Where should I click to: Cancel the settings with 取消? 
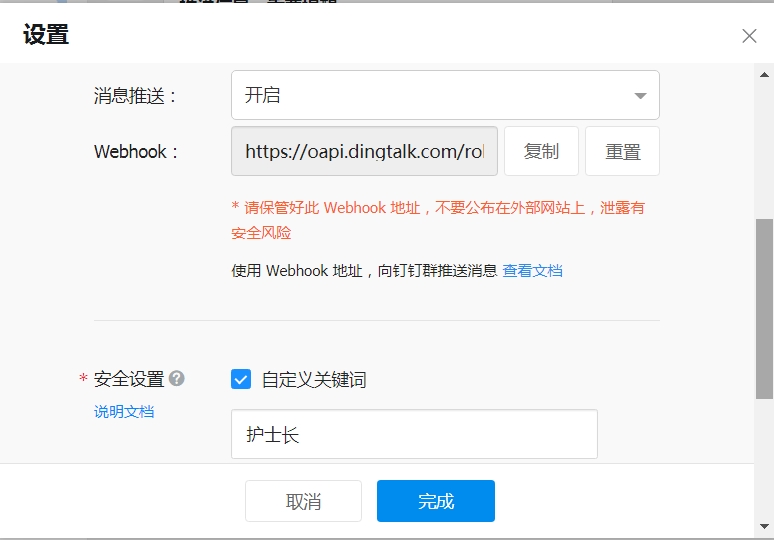tap(303, 501)
